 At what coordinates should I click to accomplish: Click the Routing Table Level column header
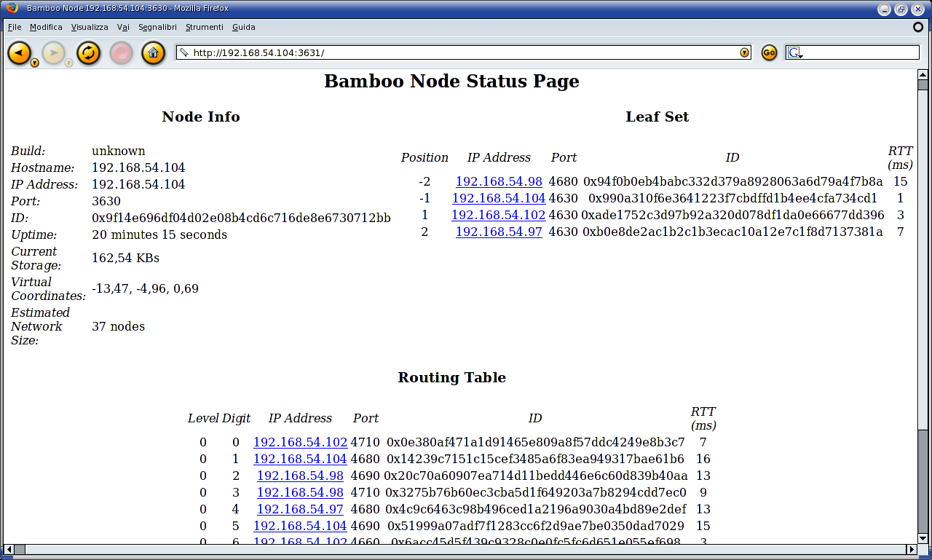203,418
